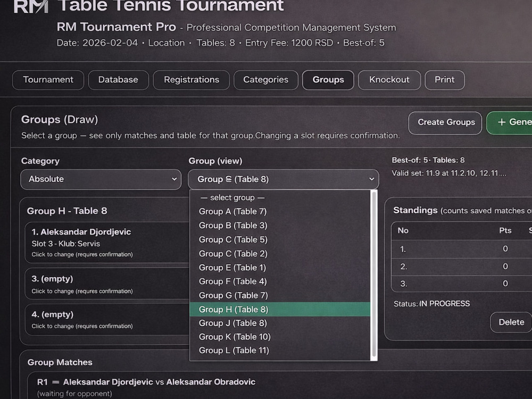Collapse the Group (view) dropdown

284,179
